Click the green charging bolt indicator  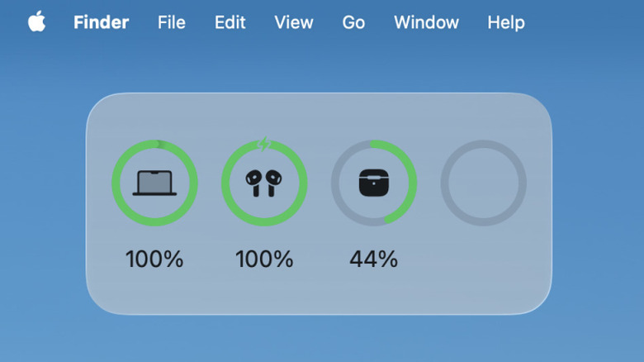[x=264, y=145]
